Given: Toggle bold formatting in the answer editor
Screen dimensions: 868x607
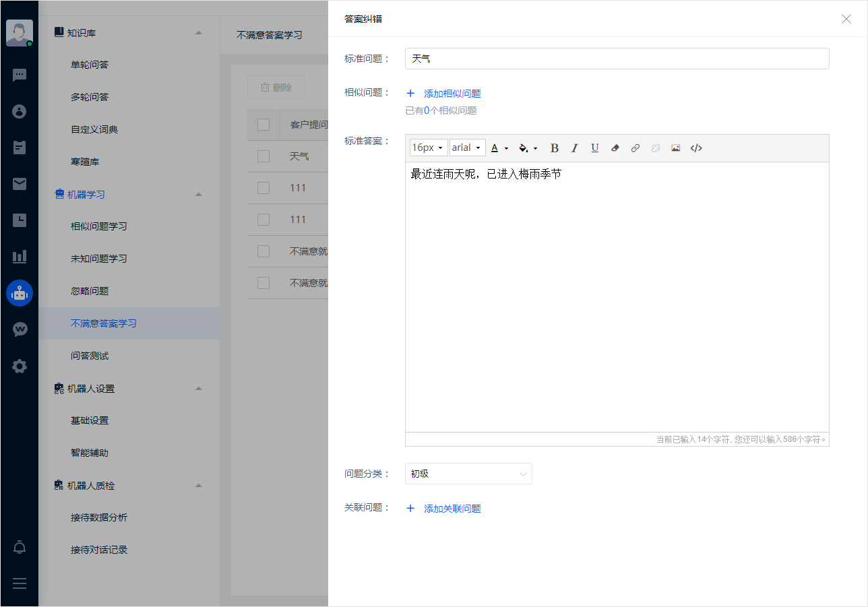Looking at the screenshot, I should [x=555, y=148].
